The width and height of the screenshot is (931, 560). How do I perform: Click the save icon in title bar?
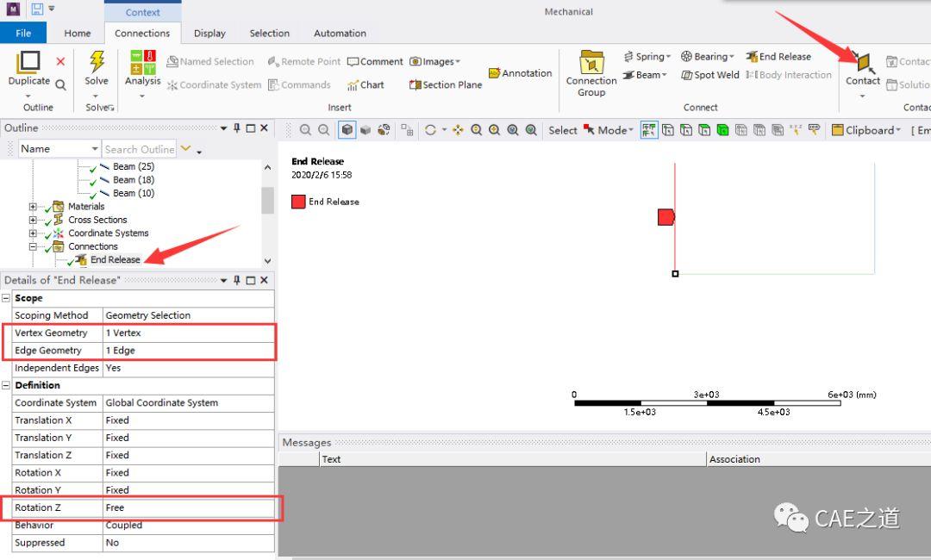coord(37,9)
